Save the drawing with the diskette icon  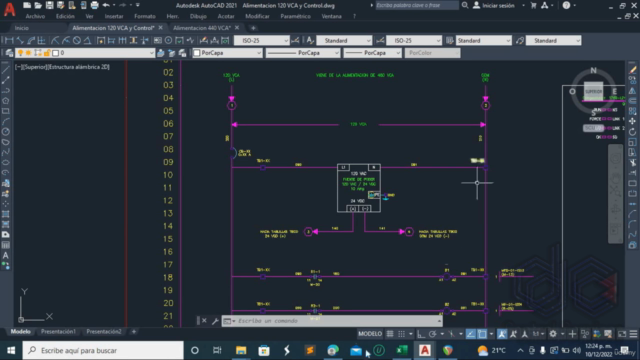[x=49, y=5]
